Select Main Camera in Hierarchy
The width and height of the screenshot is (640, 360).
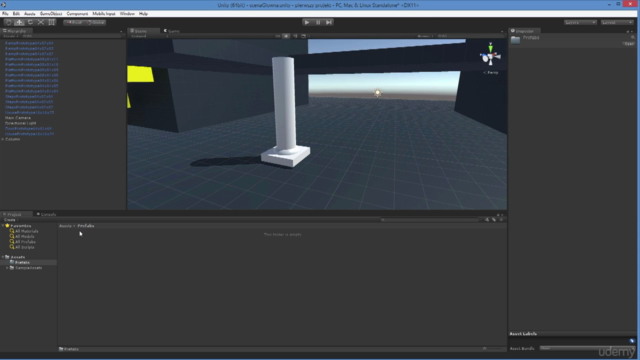click(x=18, y=118)
